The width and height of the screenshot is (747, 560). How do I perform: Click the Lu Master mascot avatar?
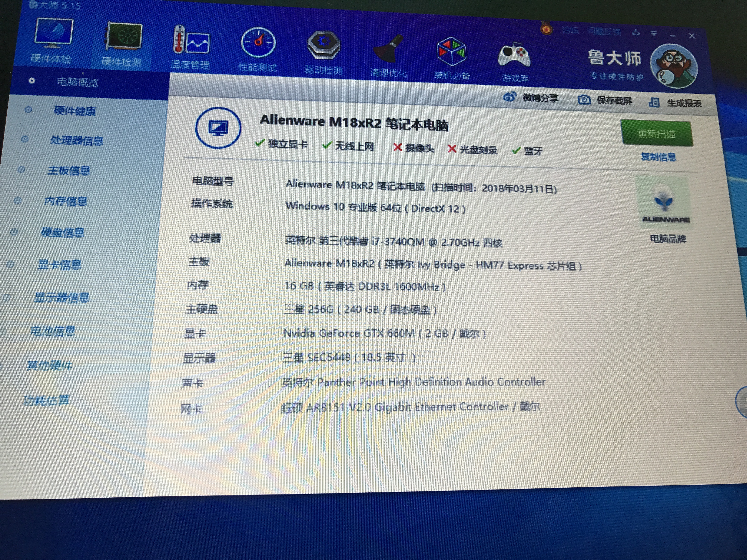click(x=674, y=66)
